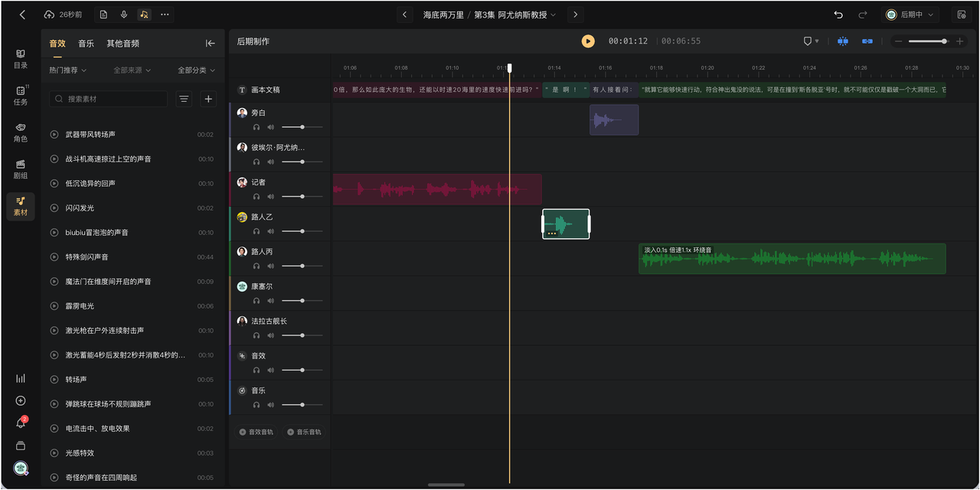This screenshot has width=980, height=490.
Task: Expand the 全部来源 dropdown
Action: pyautogui.click(x=132, y=70)
